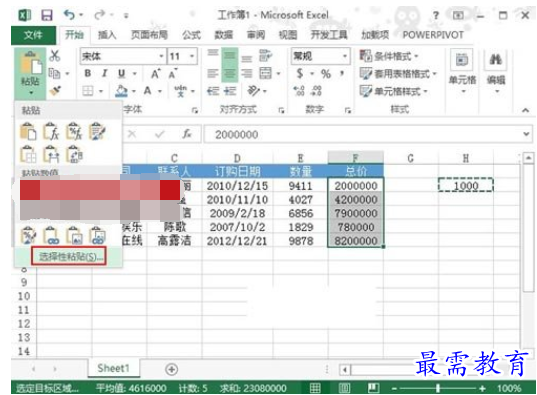Open 条件格式 conditional formatting dropdown
Screen dimensions: 537x395
[389, 56]
